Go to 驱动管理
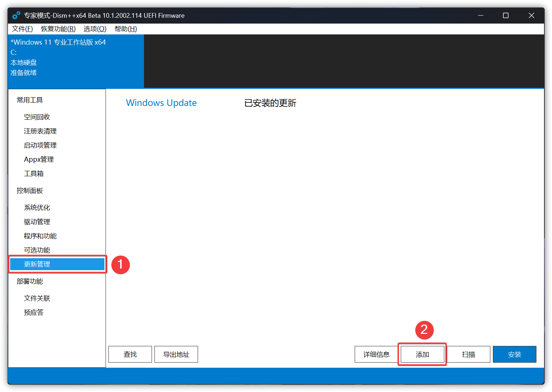This screenshot has width=552, height=392. coord(37,222)
